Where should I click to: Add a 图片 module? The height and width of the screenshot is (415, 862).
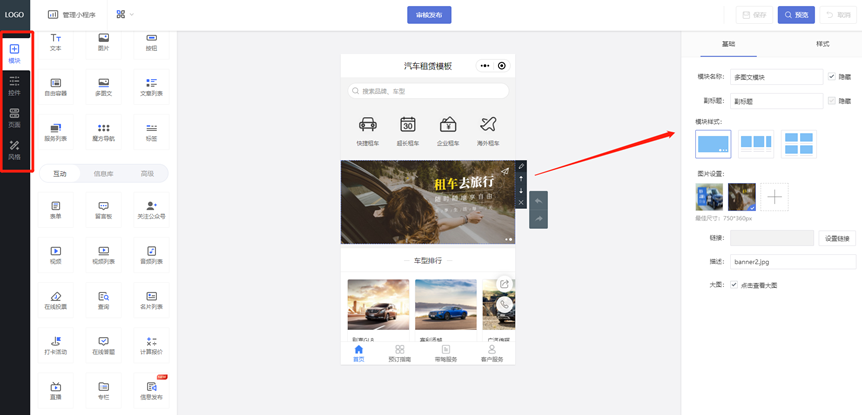tap(103, 42)
